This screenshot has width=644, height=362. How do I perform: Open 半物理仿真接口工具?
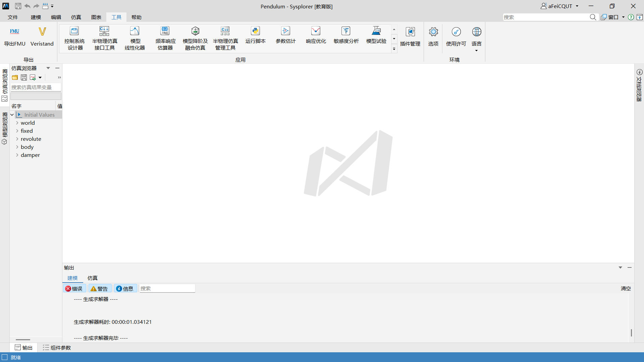coord(105,38)
